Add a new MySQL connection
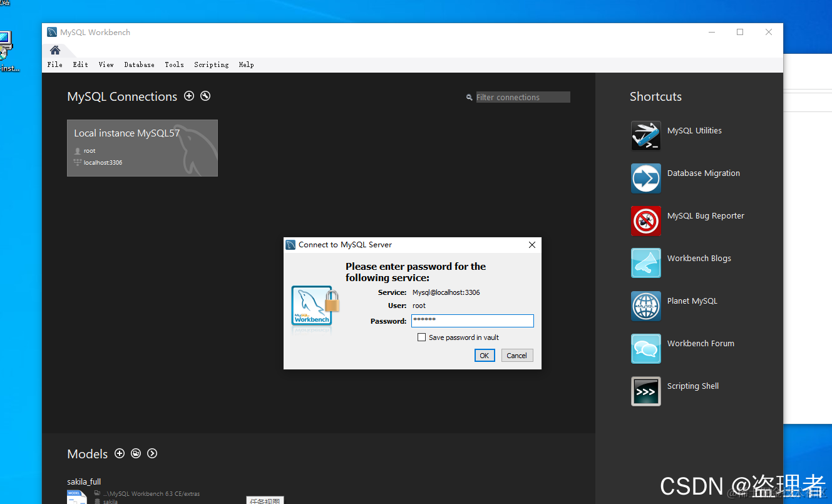 189,96
